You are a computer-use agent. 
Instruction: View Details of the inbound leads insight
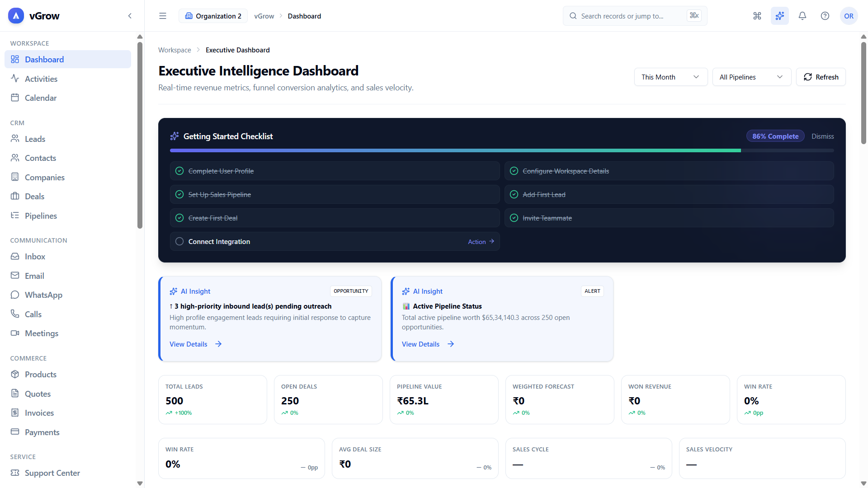tap(196, 344)
